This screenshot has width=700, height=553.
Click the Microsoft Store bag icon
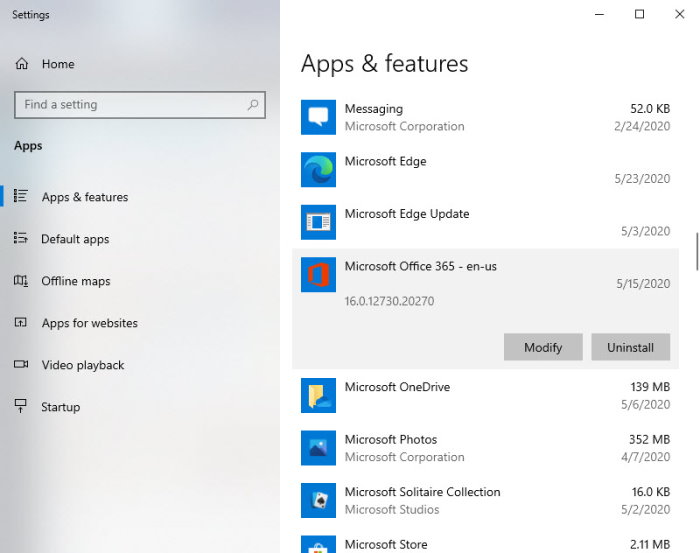click(x=318, y=545)
